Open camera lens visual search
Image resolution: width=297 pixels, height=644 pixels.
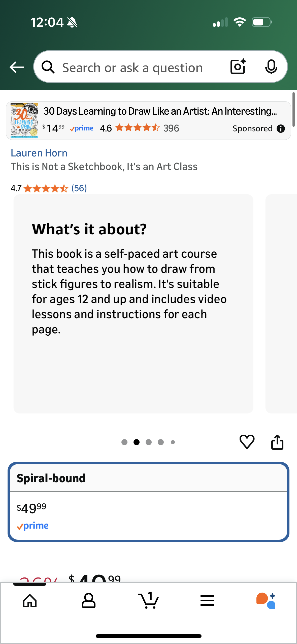point(238,67)
